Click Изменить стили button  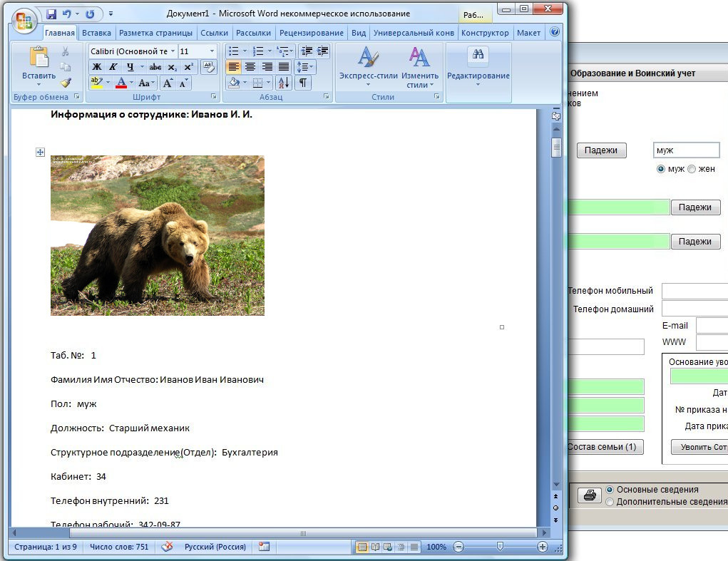pyautogui.click(x=420, y=68)
